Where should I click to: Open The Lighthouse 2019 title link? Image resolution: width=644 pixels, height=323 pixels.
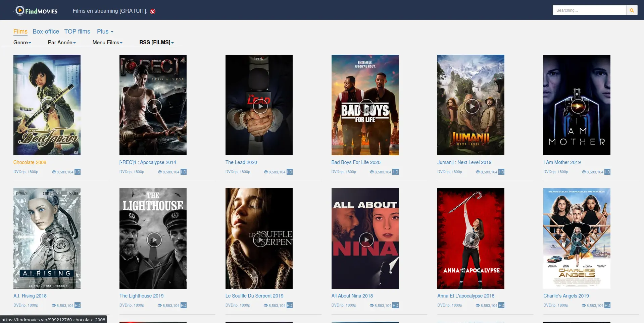(x=142, y=296)
